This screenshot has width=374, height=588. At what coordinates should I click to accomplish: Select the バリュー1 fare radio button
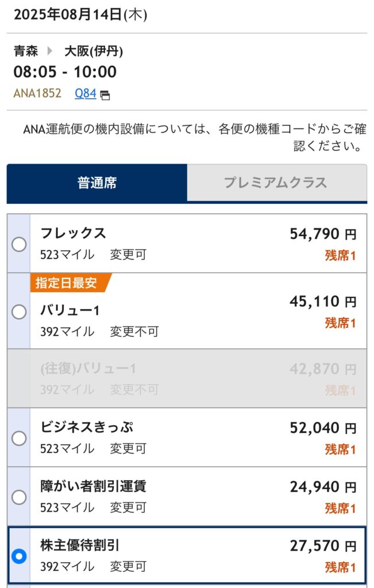[x=19, y=312]
